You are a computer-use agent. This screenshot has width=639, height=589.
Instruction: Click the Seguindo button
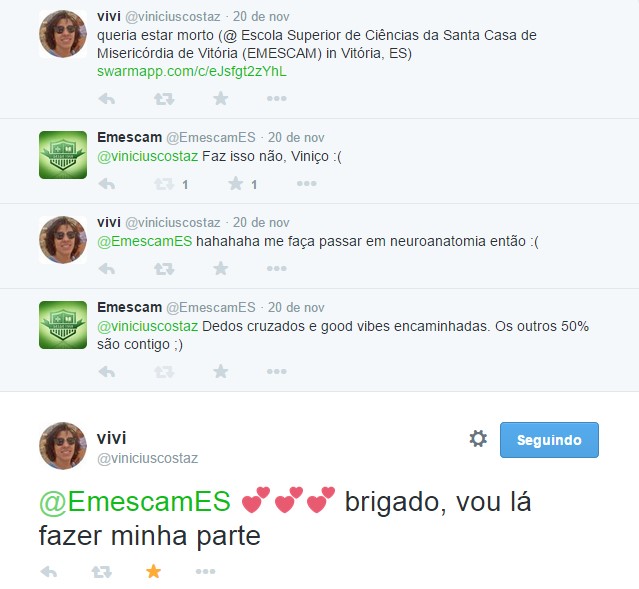pos(549,440)
